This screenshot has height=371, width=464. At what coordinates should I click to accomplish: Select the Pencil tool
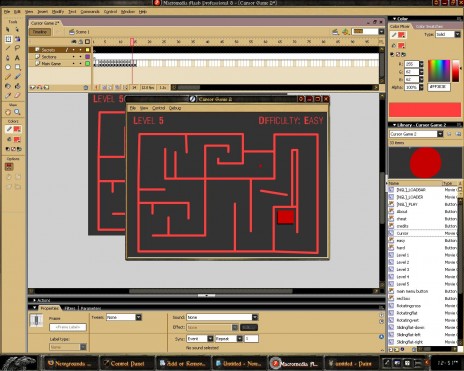[8, 77]
